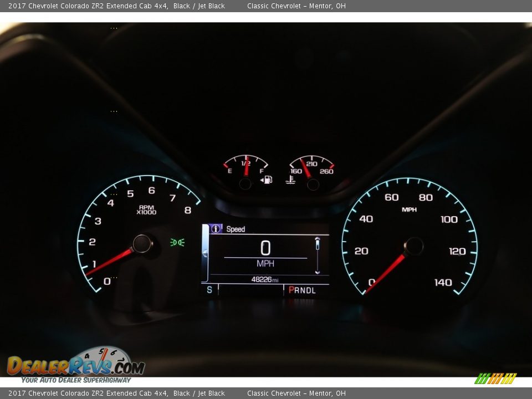Click the red speedometer needle
Image resolution: width=532 pixels, height=399 pixels.
[x=385, y=274]
